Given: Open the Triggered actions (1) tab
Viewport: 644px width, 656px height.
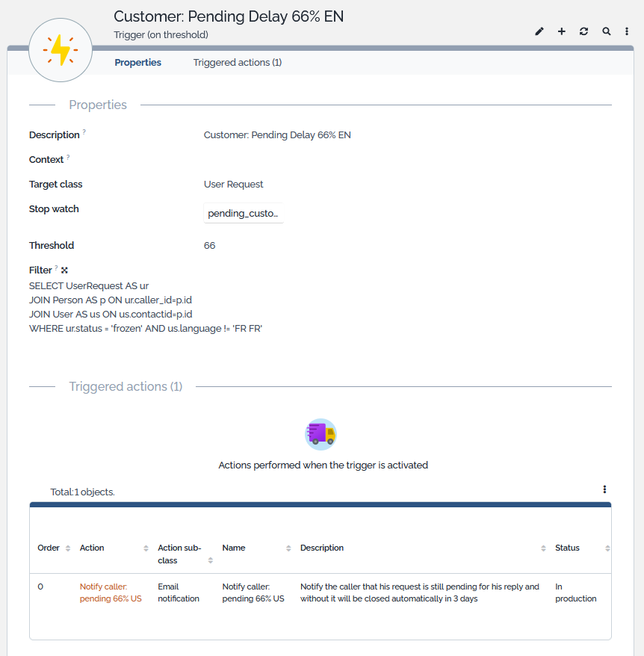Looking at the screenshot, I should (237, 63).
